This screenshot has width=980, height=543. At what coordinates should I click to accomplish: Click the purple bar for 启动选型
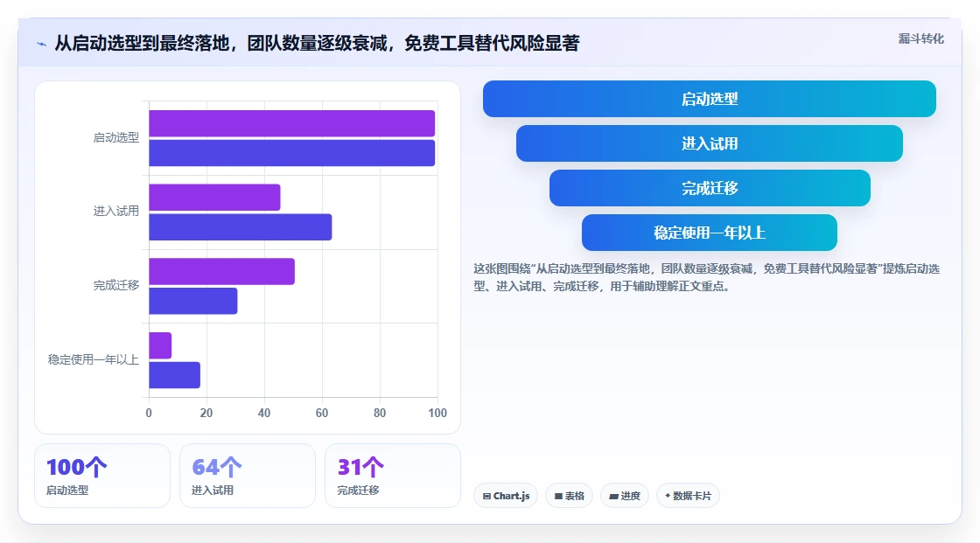coord(292,123)
